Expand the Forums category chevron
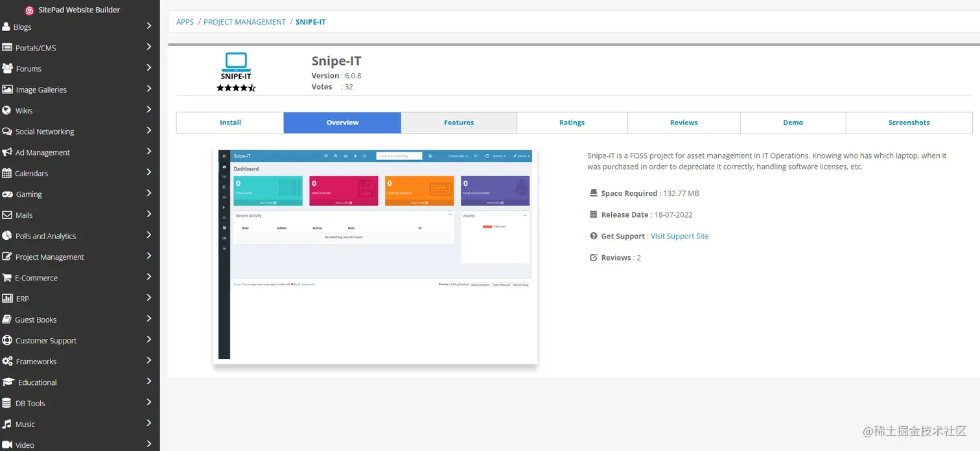The height and width of the screenshot is (451, 980). [x=148, y=67]
